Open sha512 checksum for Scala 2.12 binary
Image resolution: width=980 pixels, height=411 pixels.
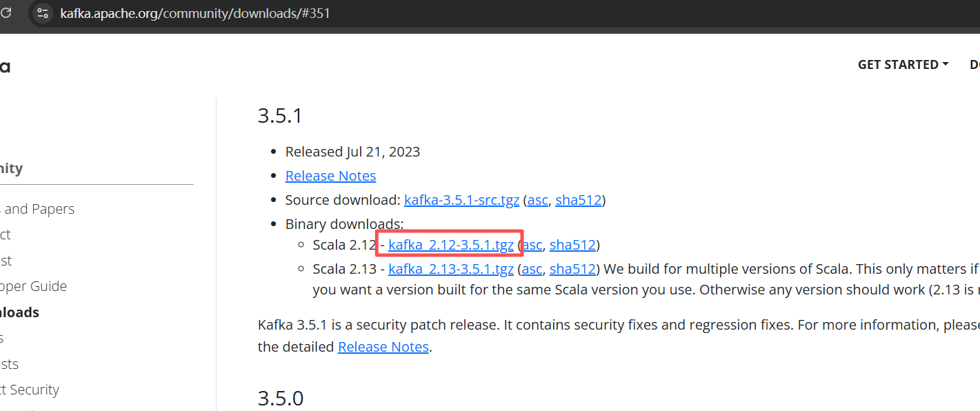click(572, 245)
